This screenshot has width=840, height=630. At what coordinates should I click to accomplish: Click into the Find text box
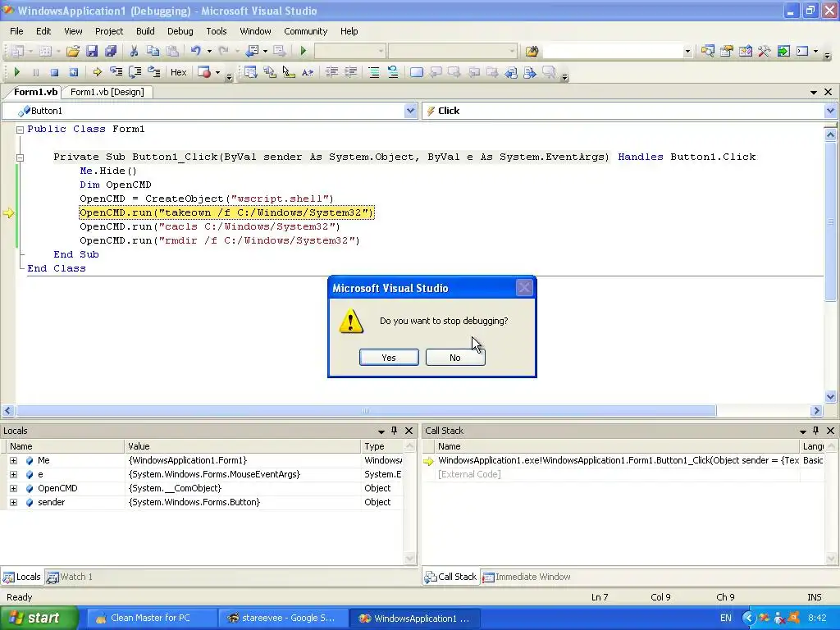[x=612, y=51]
